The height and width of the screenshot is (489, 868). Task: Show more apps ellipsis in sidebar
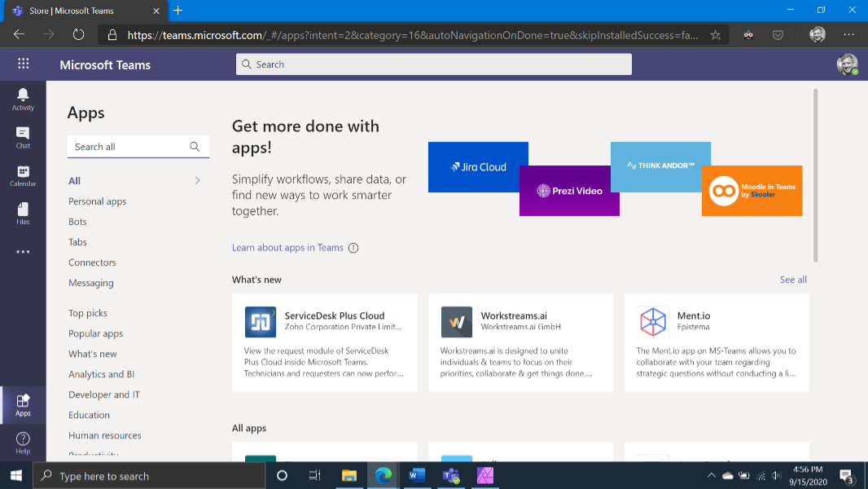(x=23, y=252)
